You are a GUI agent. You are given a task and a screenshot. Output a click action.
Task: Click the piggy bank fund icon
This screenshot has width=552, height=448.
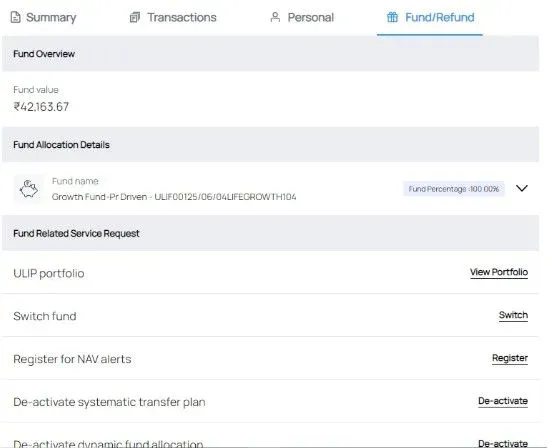(29, 189)
